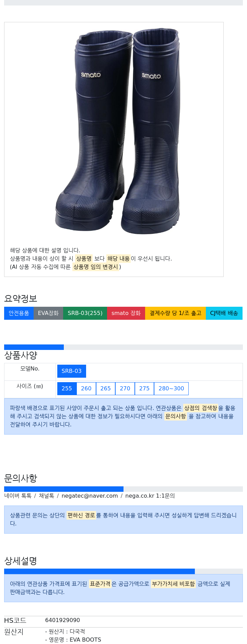Viewport: 247px width, 644px height.
Task: Choose size 255 option
Action: click(67, 389)
